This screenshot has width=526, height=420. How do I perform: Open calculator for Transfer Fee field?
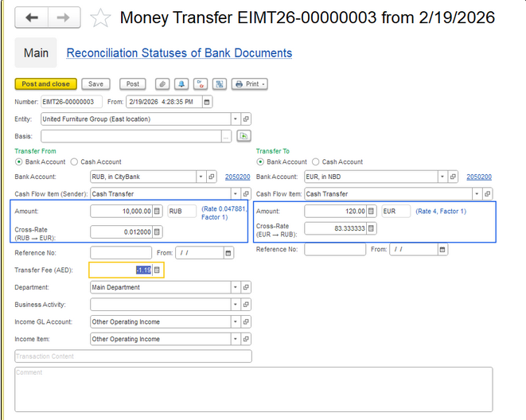(157, 270)
